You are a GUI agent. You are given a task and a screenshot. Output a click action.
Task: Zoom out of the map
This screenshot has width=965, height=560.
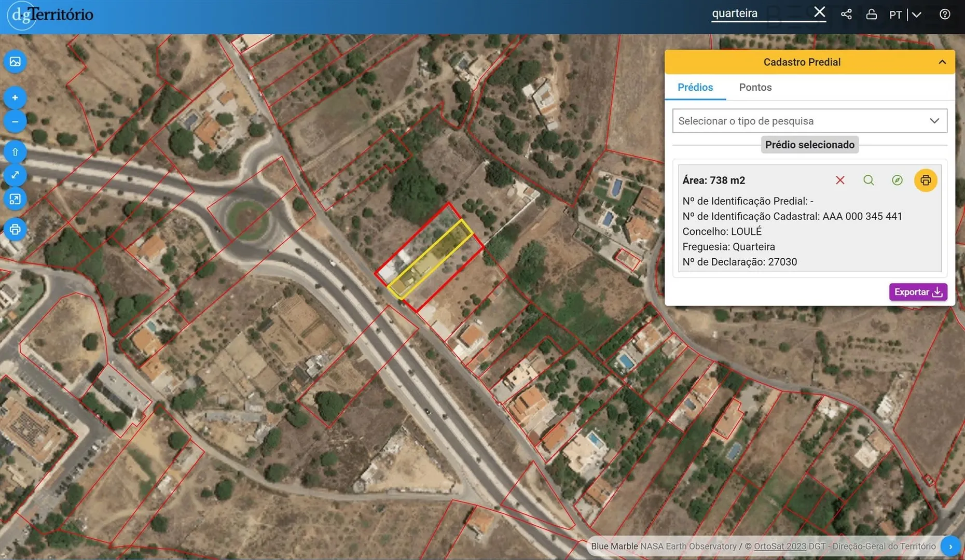tap(15, 122)
